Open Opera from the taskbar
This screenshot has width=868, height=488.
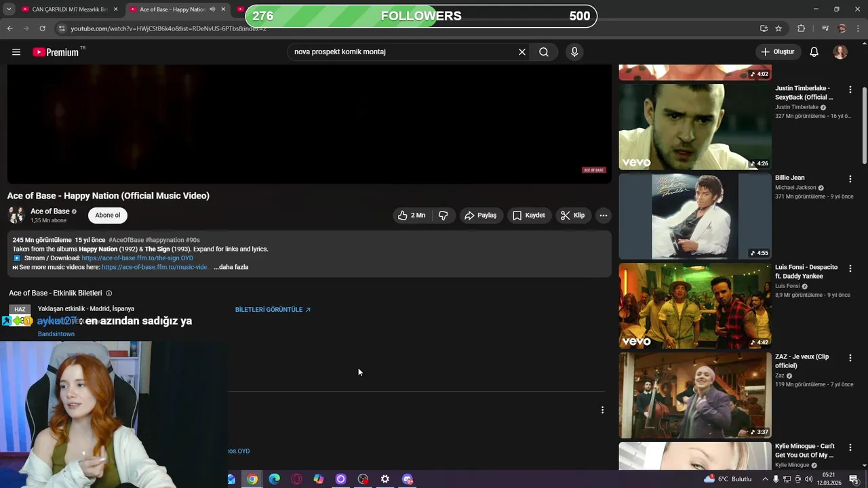(296, 479)
